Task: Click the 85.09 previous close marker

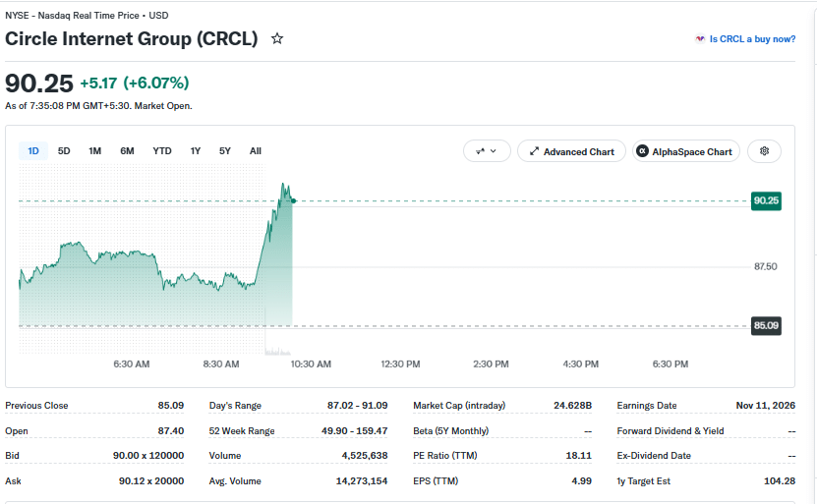Action: pos(766,325)
